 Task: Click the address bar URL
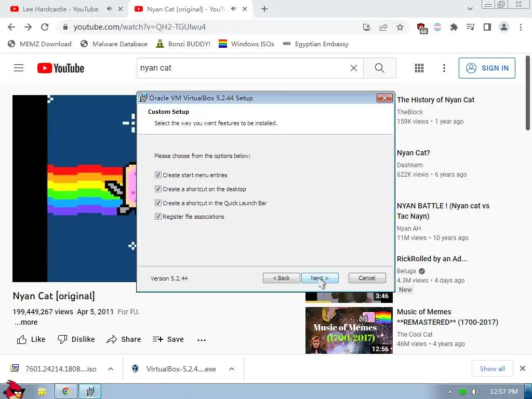click(x=139, y=27)
